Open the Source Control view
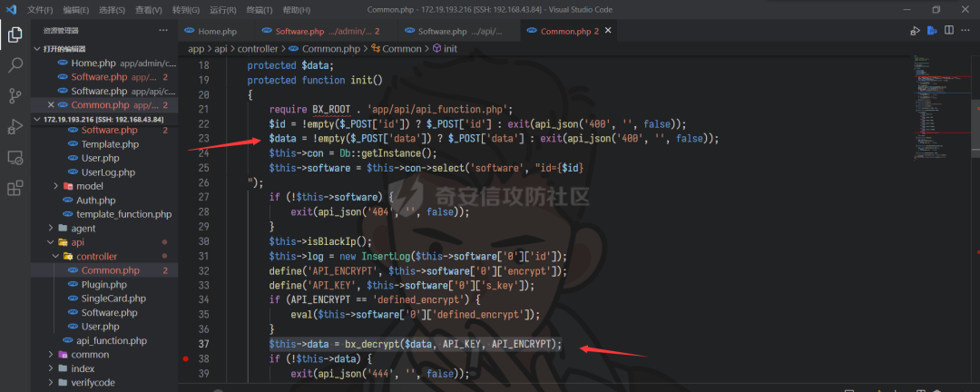The width and height of the screenshot is (980, 392). 15,95
